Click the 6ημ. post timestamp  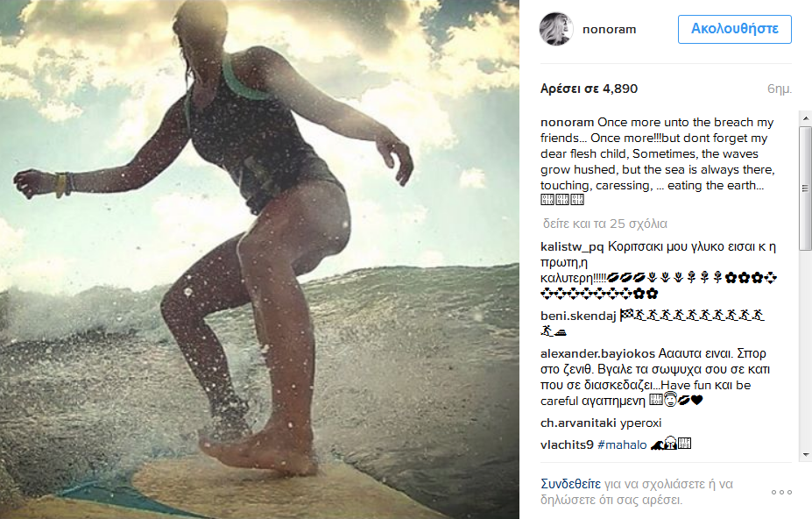780,89
